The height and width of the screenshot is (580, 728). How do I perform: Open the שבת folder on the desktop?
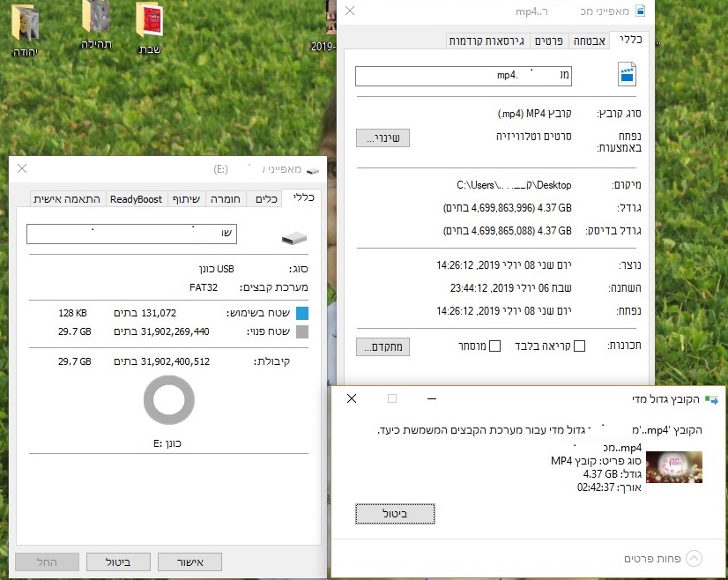coord(149,19)
